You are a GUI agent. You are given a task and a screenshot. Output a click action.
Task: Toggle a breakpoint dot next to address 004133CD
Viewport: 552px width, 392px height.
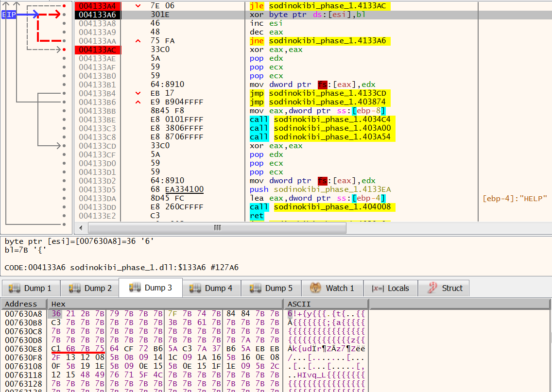(x=63, y=145)
